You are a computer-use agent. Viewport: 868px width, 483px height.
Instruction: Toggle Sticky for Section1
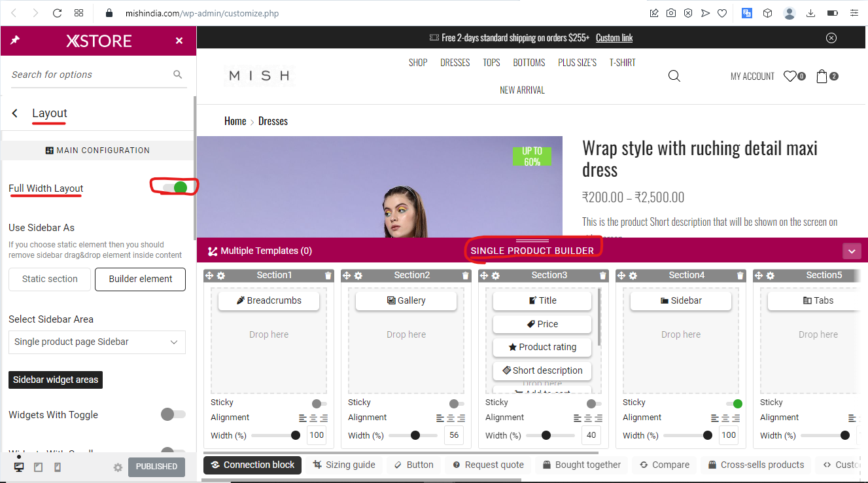(x=319, y=404)
